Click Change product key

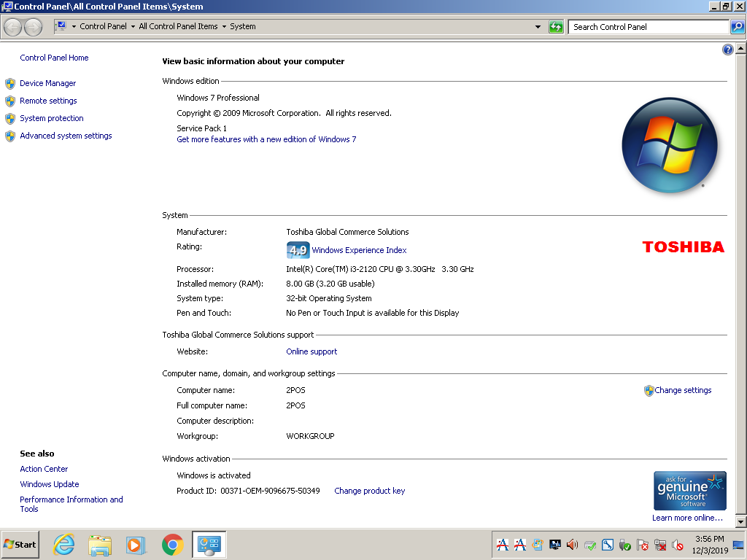pos(369,491)
